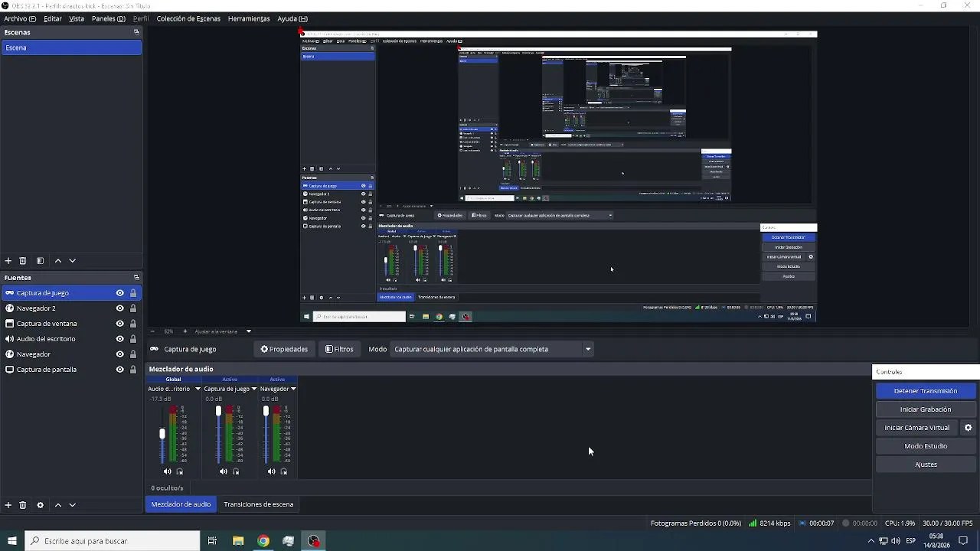The height and width of the screenshot is (551, 980).
Task: Open Navegador mixer options arrow
Action: [293, 389]
